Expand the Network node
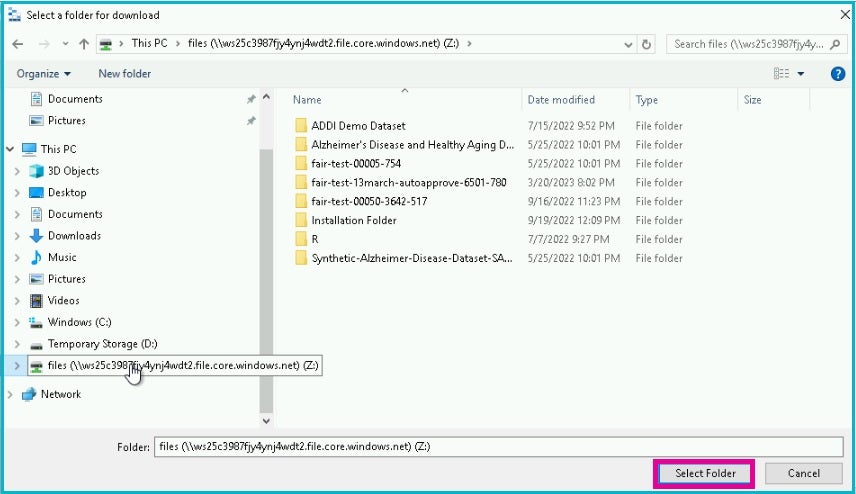 (x=10, y=394)
